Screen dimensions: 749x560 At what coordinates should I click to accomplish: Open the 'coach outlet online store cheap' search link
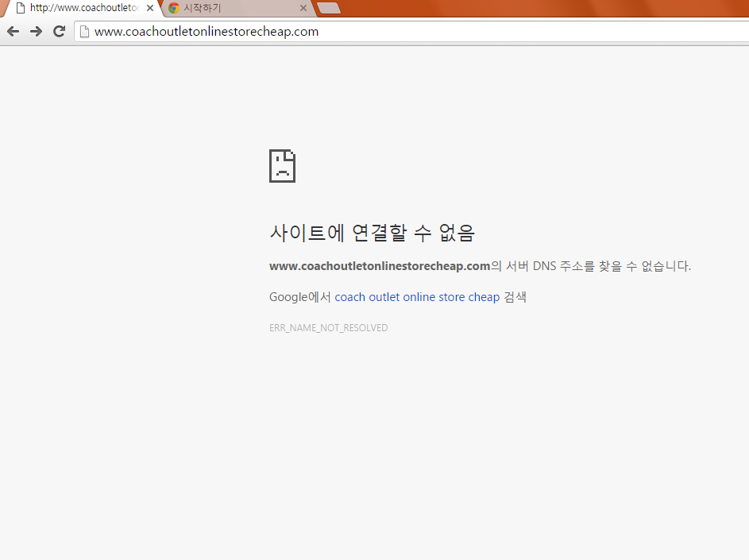pos(417,297)
